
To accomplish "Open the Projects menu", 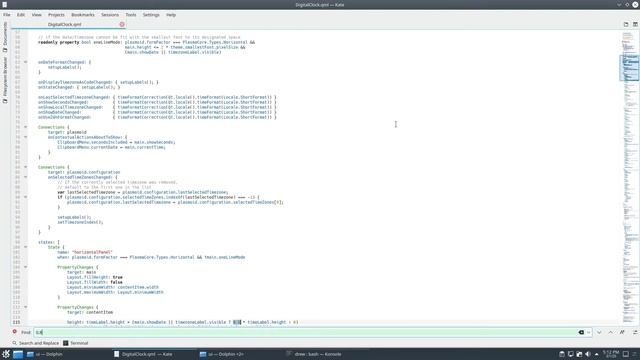I will coord(56,15).
